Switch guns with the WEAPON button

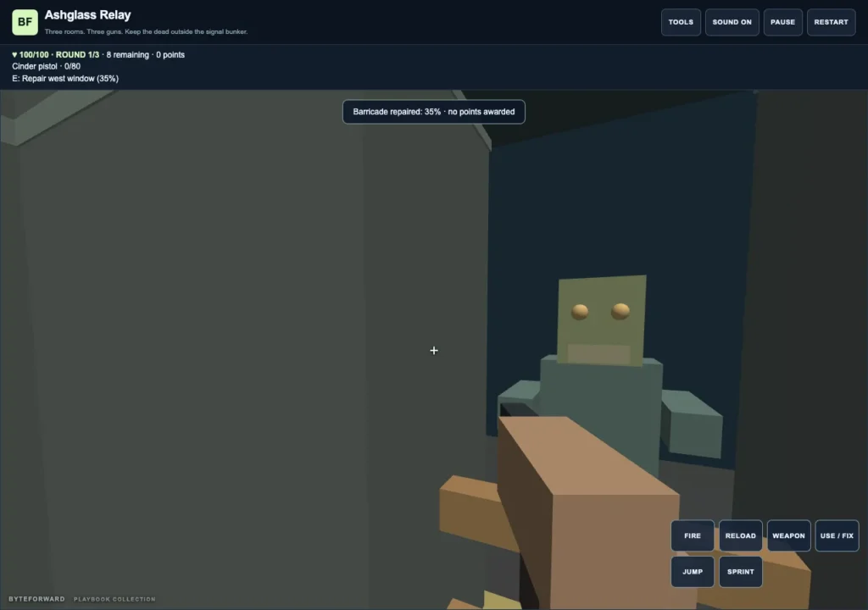pos(789,535)
